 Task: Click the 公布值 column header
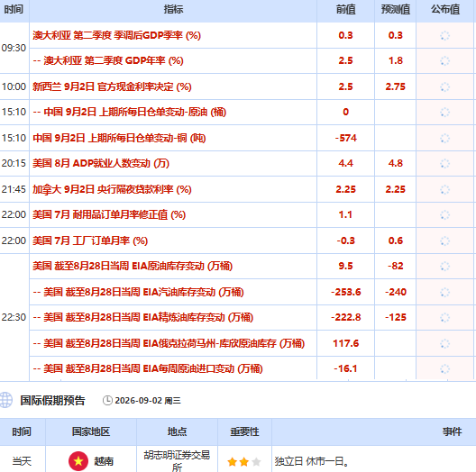[445, 9]
